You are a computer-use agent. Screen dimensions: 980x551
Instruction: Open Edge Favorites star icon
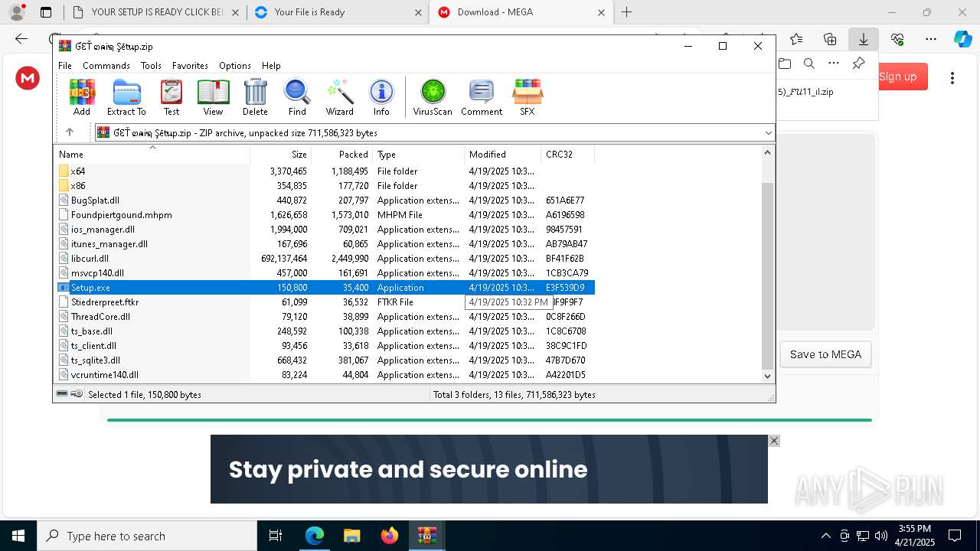pos(796,39)
